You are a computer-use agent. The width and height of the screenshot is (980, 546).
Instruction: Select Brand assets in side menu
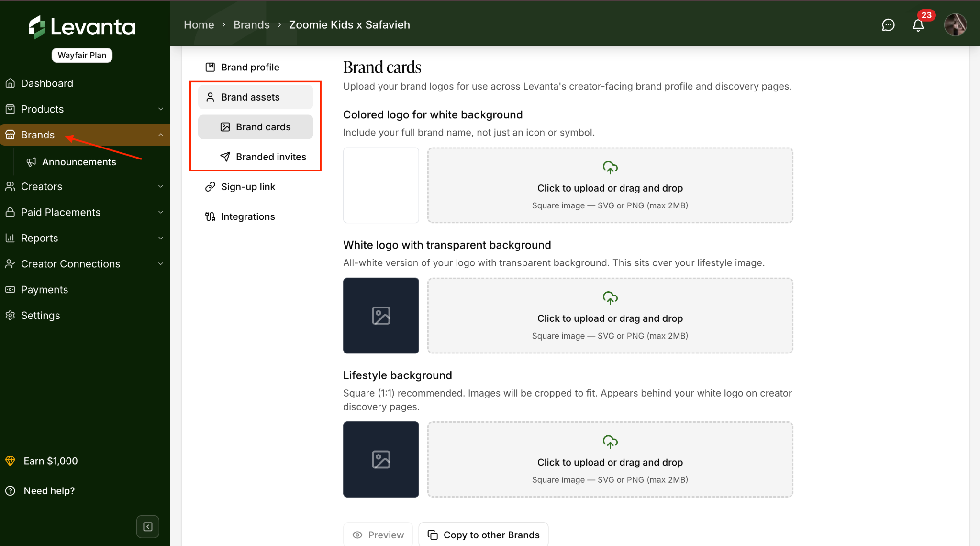pyautogui.click(x=256, y=97)
